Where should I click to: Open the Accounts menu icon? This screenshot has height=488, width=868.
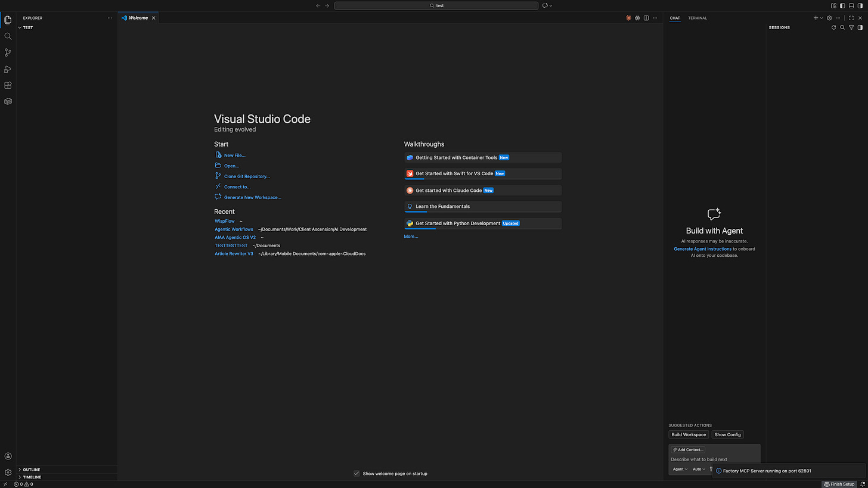tap(8, 456)
